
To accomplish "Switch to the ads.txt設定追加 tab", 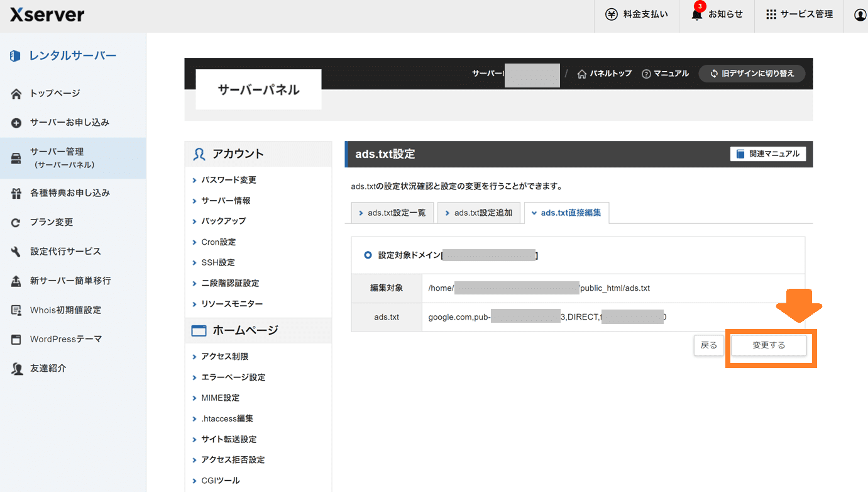I will tap(478, 213).
